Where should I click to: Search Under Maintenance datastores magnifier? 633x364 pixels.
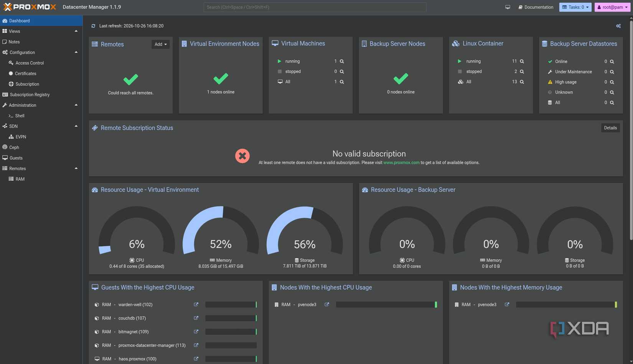(x=612, y=72)
